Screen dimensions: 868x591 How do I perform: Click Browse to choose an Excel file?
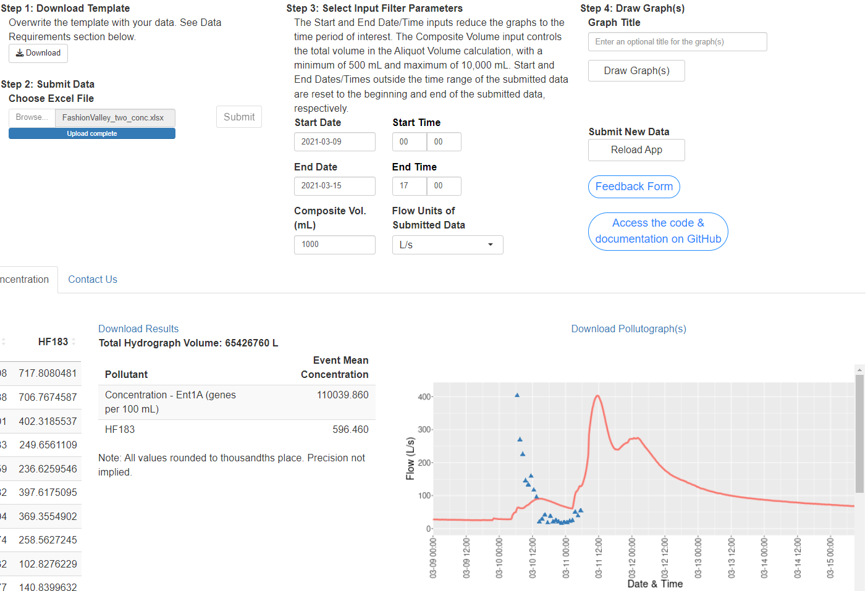(x=32, y=117)
